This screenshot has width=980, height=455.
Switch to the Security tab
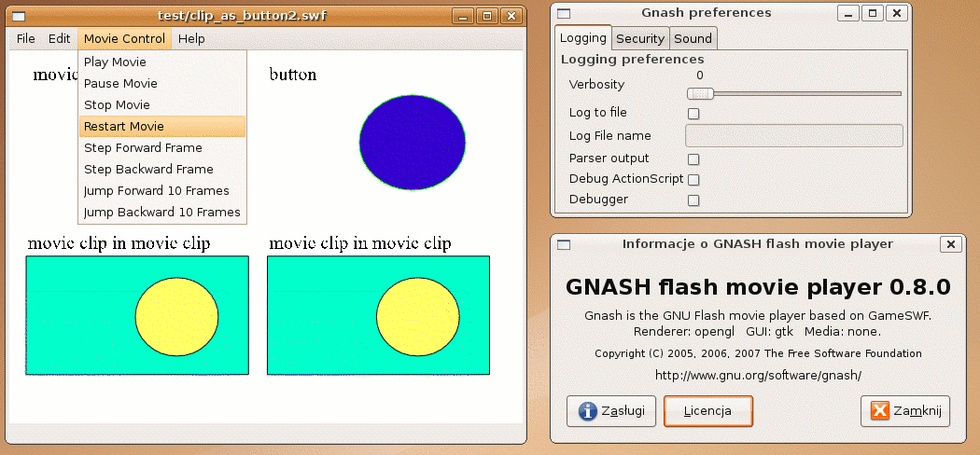640,39
